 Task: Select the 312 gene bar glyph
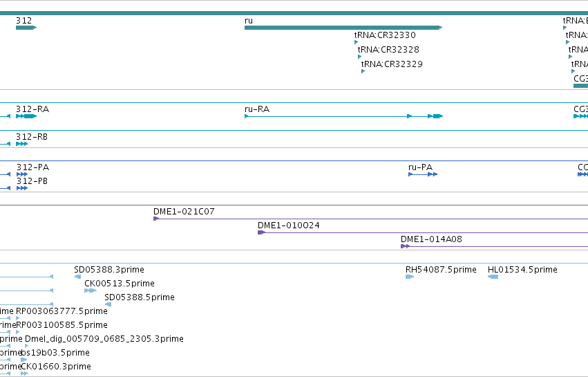pos(26,28)
